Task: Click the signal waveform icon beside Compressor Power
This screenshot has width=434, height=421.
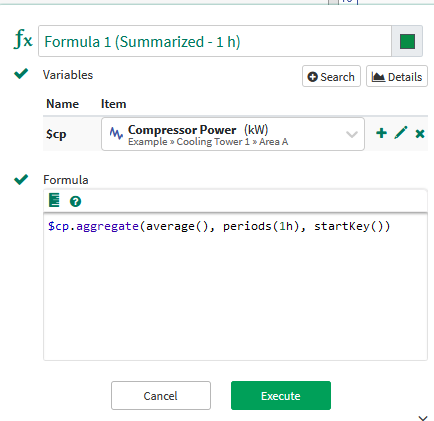Action: coord(116,133)
